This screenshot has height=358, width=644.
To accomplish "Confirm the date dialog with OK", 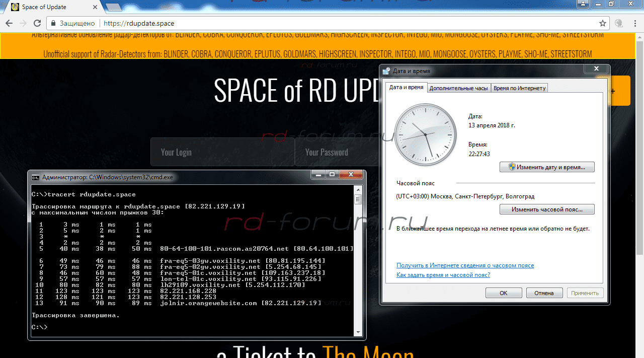I will pos(503,293).
